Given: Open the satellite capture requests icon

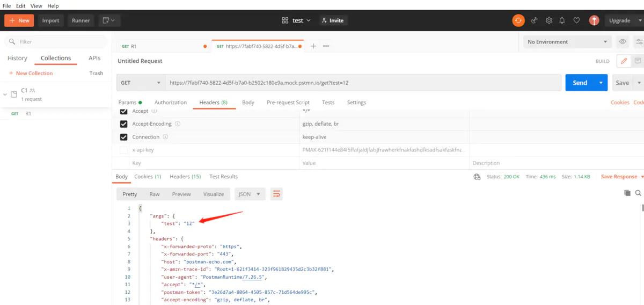Looking at the screenshot, I should [x=535, y=20].
